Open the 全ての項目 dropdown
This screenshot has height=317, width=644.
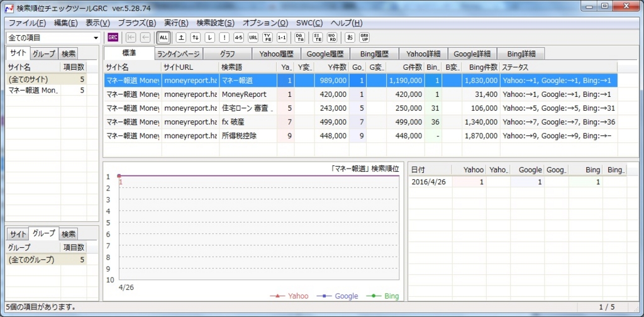[x=53, y=38]
